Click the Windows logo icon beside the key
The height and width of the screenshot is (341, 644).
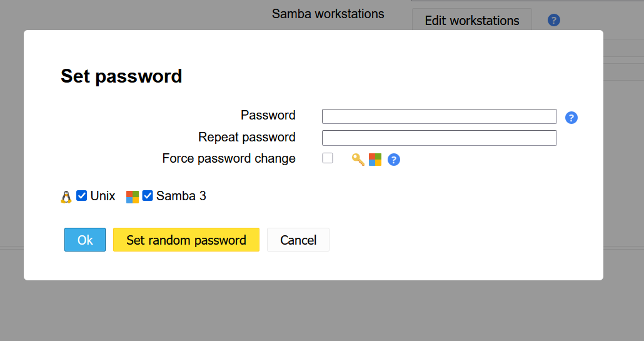pyautogui.click(x=375, y=160)
